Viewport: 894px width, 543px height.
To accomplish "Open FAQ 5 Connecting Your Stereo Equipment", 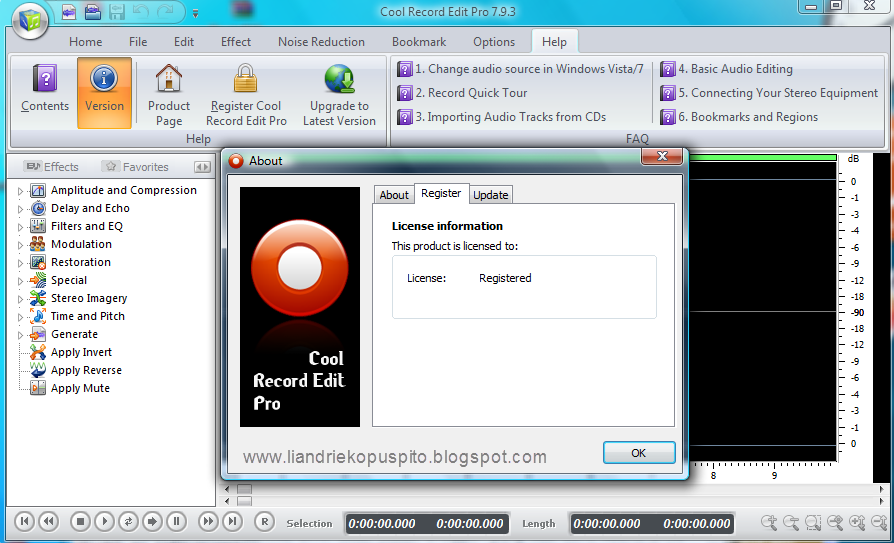I will click(769, 93).
